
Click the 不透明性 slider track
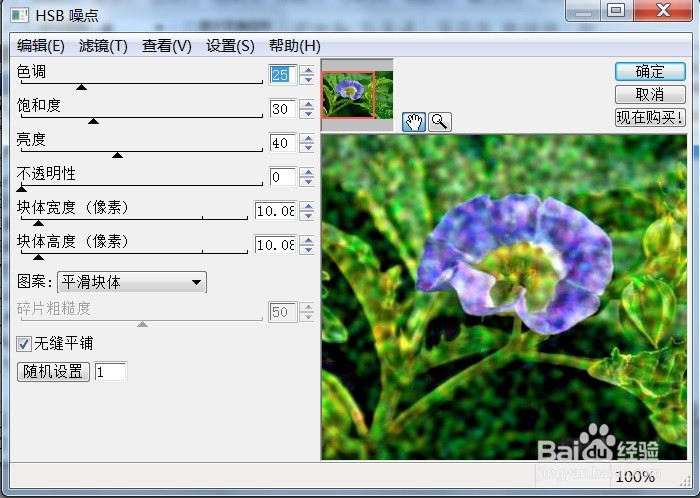(142, 185)
